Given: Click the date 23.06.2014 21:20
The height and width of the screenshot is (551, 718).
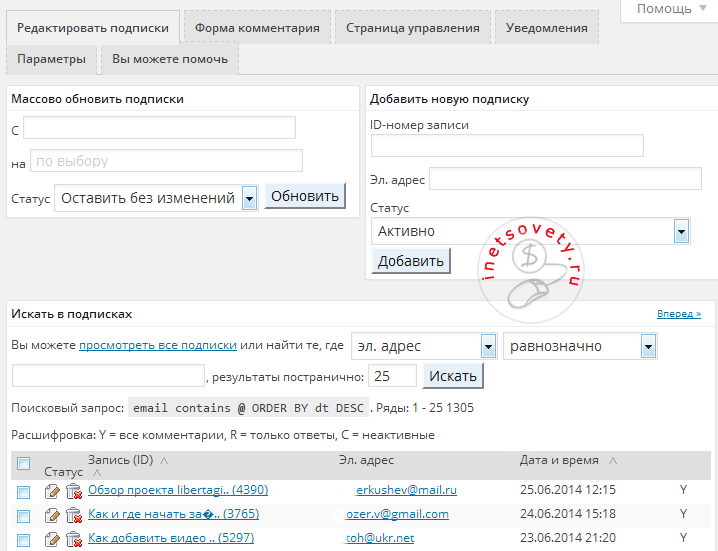Looking at the screenshot, I should point(568,538).
